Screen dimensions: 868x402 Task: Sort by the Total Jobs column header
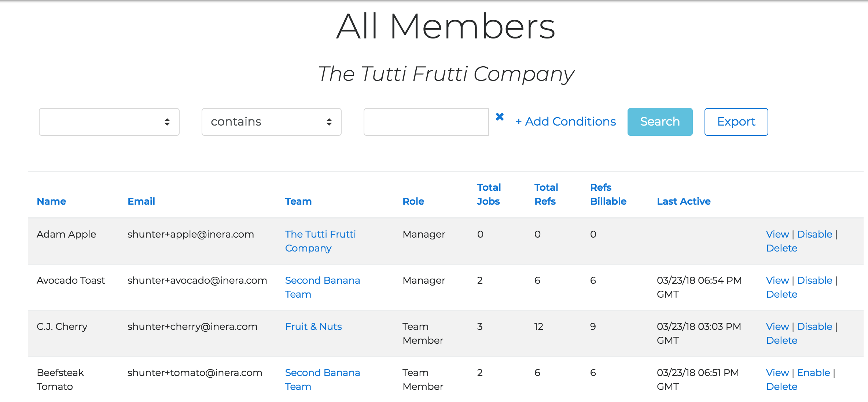point(489,194)
